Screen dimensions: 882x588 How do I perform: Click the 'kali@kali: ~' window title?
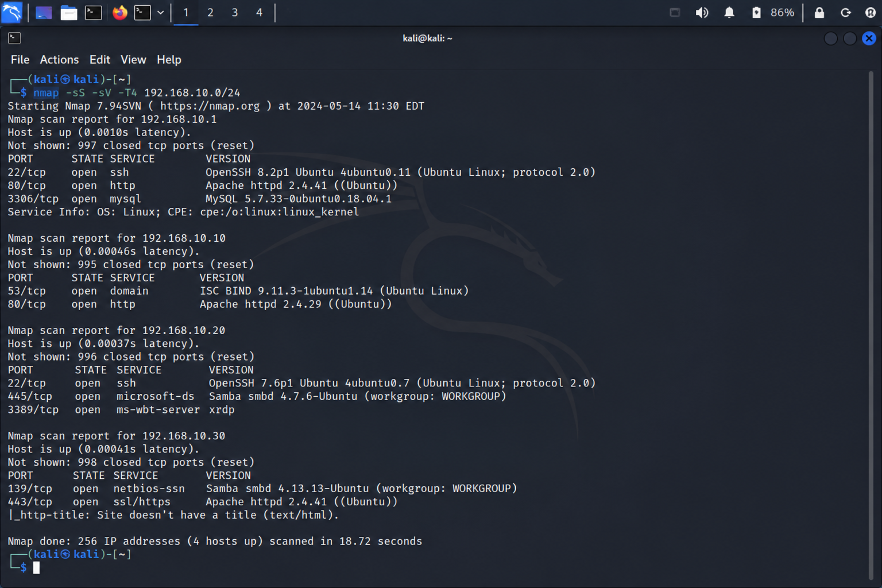tap(428, 38)
